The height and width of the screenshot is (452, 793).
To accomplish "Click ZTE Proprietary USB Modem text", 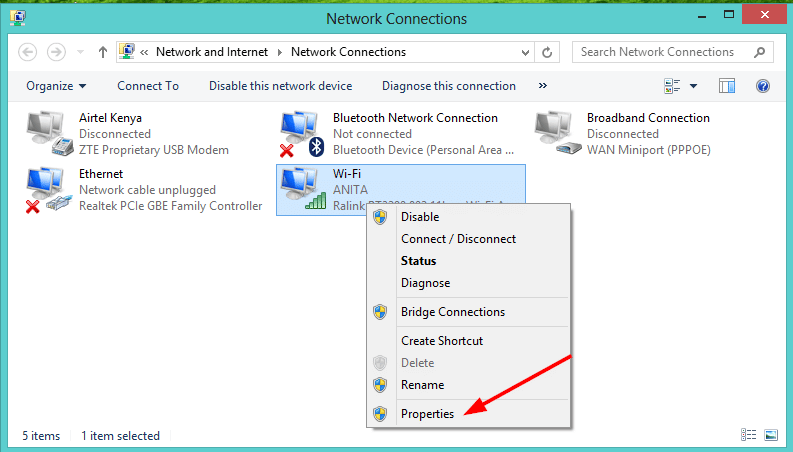I will [154, 150].
